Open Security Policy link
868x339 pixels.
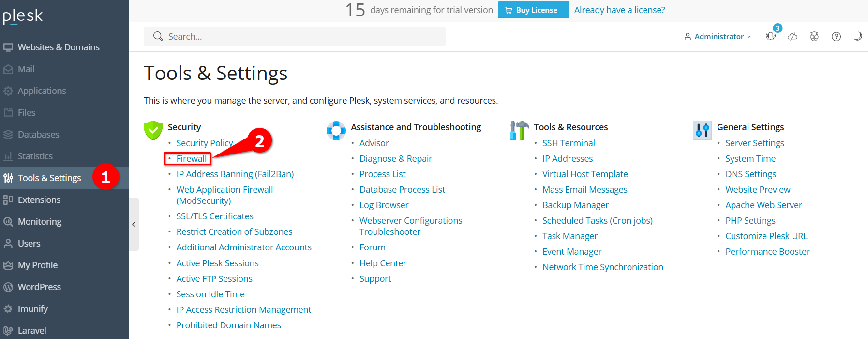pyautogui.click(x=205, y=143)
